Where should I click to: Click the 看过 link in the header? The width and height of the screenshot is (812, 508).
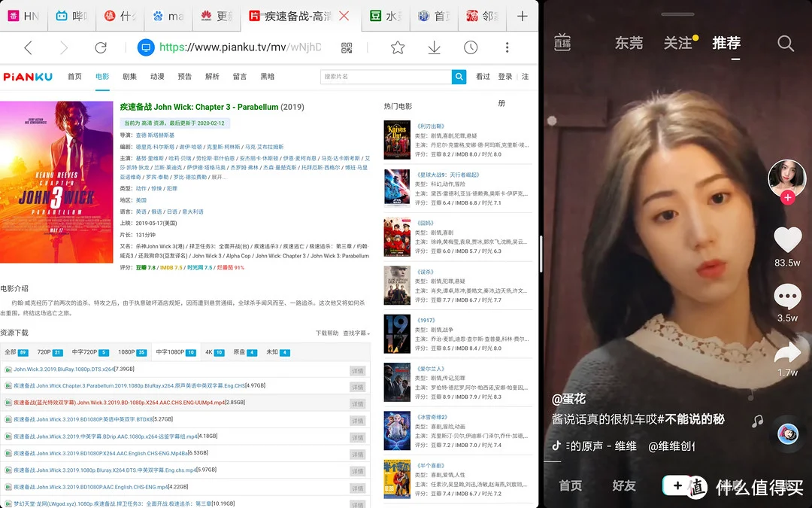pos(483,76)
